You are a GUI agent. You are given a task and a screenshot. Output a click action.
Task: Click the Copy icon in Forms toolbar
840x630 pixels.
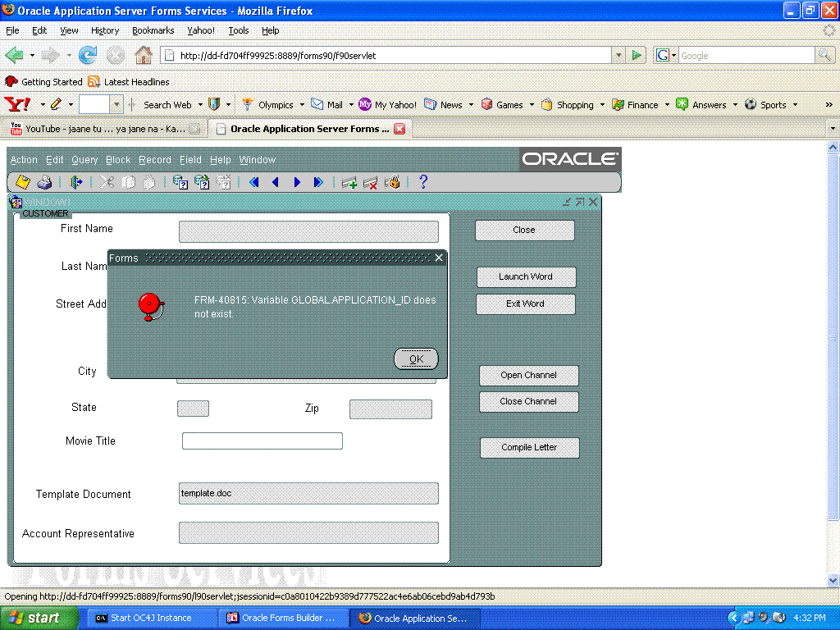128,182
